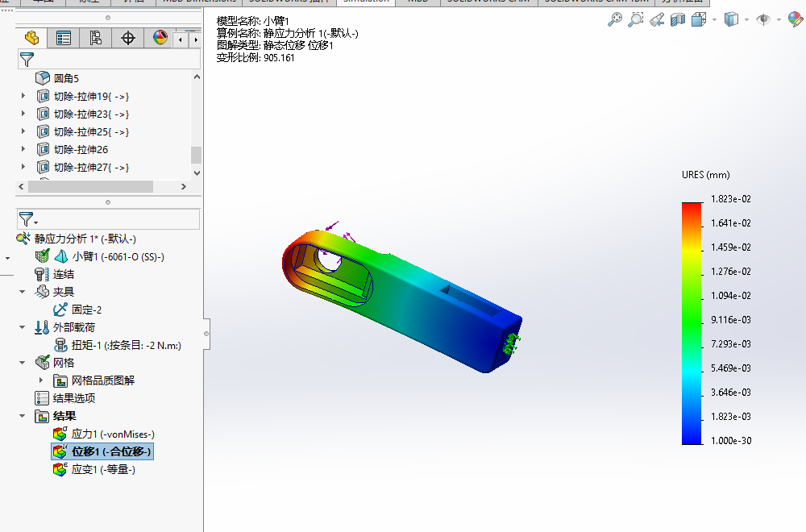This screenshot has height=532, width=806.
Task: Select the 外部载荷 external loads icon
Action: coord(42,327)
